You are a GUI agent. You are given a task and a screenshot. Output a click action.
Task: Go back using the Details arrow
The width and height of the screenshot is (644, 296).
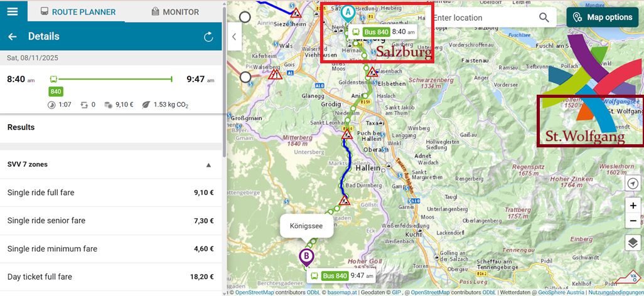coord(12,37)
